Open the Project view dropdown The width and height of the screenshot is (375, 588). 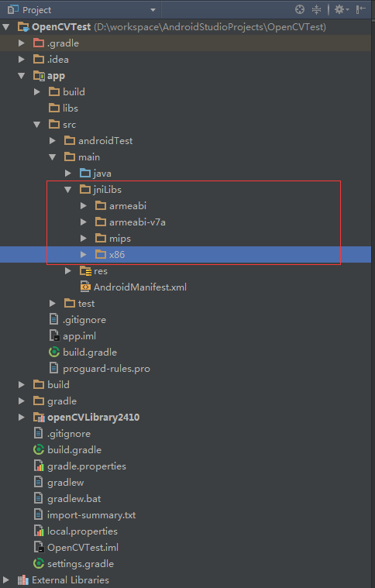point(153,10)
